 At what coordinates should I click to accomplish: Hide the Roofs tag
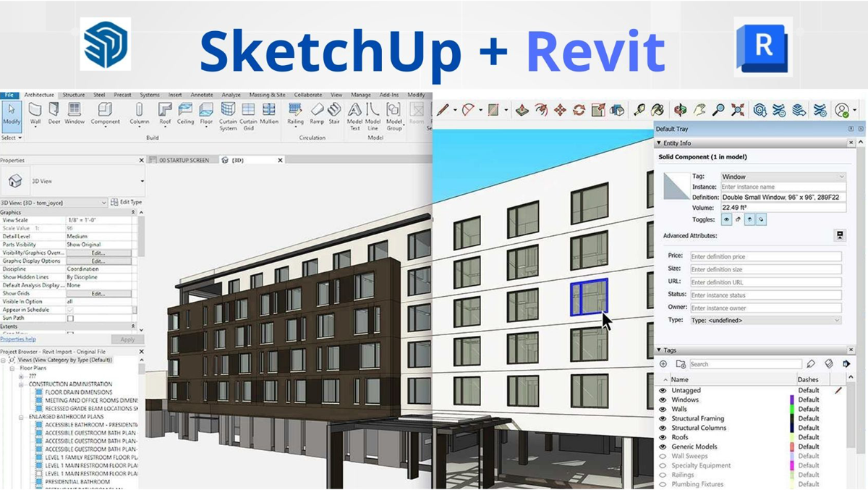point(663,437)
